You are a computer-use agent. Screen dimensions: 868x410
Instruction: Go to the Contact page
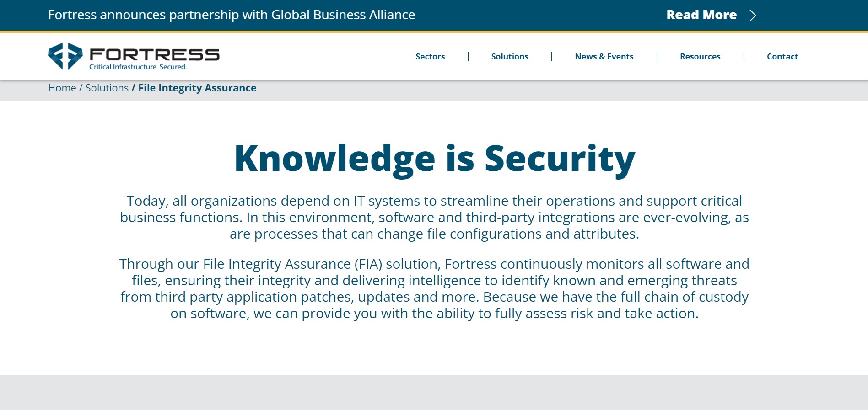(782, 56)
